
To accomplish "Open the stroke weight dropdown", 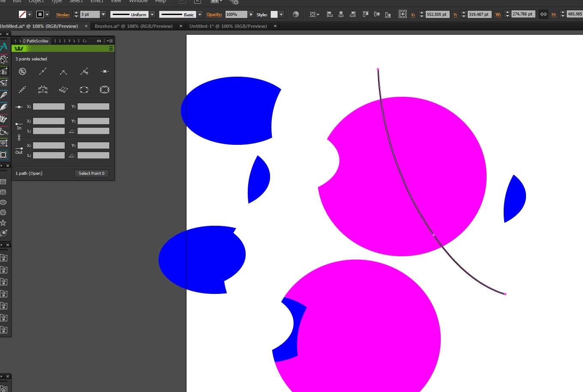I will point(103,15).
